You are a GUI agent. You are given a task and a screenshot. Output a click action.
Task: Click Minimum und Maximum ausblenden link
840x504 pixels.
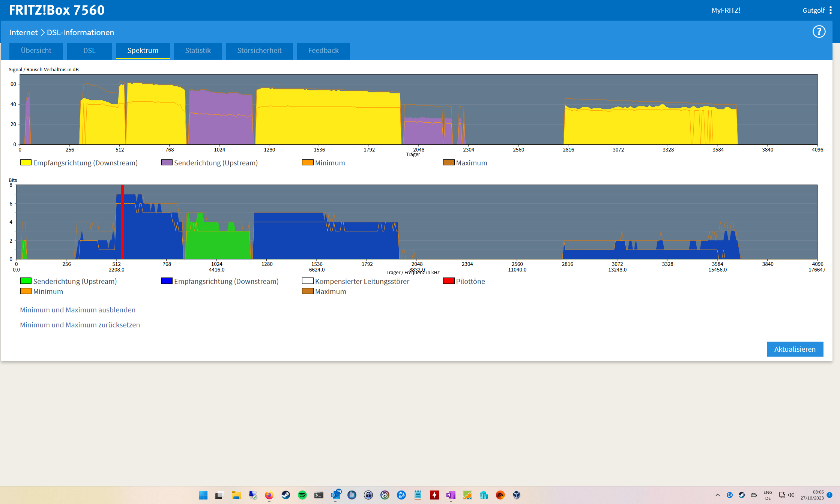[x=78, y=310]
